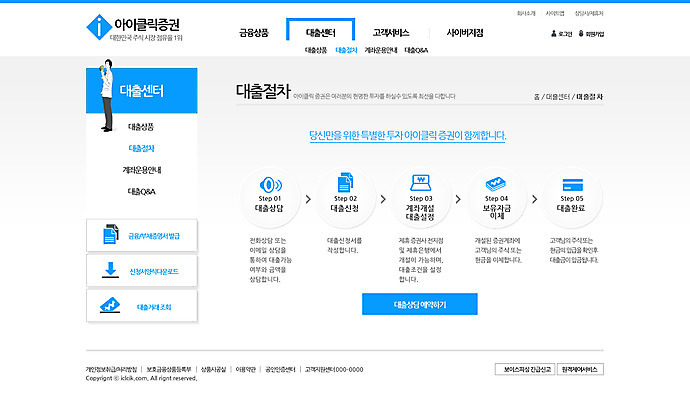
Task: Select 대출상품 in the top submenu
Action: pyautogui.click(x=316, y=50)
